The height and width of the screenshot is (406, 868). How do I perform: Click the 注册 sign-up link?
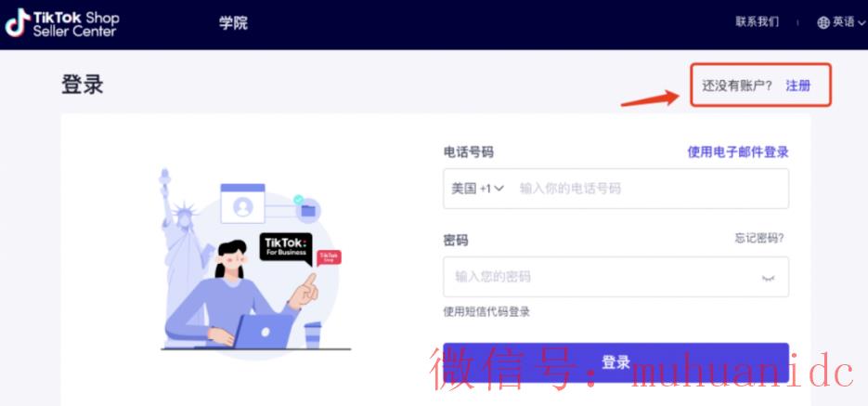coord(797,85)
